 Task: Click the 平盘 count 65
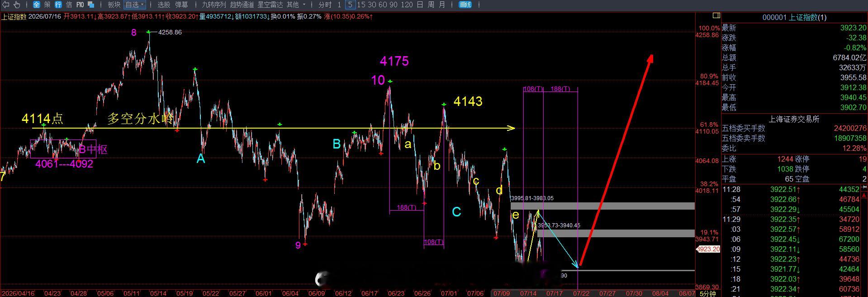coord(789,179)
